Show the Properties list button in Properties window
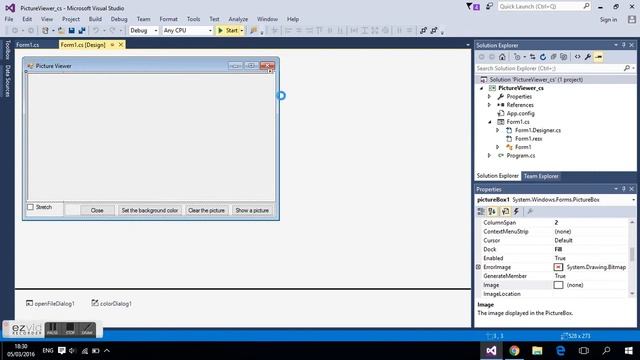640x360 pixels. [505, 211]
